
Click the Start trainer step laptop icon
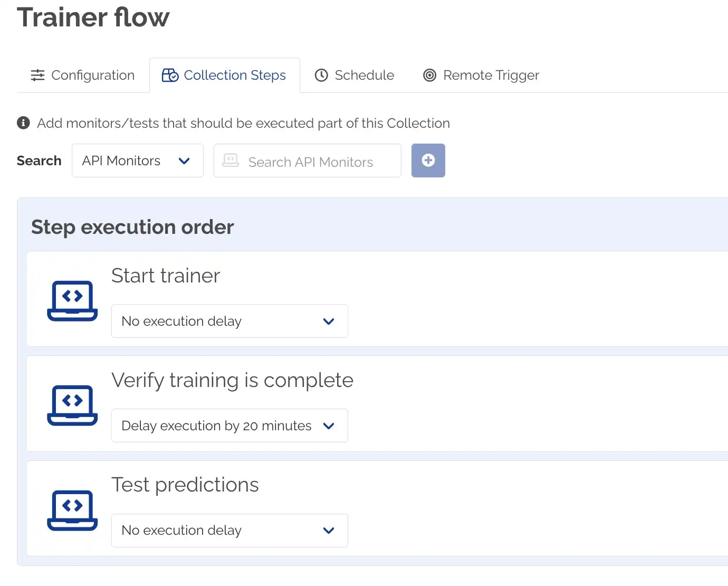[72, 300]
